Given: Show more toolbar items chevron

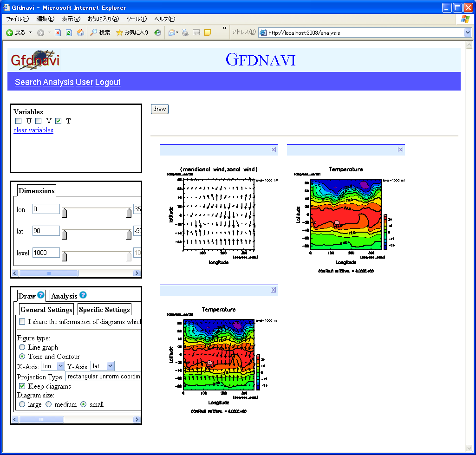Looking at the screenshot, I should (x=225, y=28).
